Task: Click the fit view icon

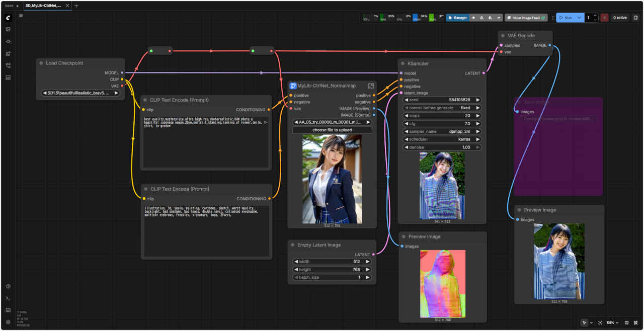Action: pos(600,322)
